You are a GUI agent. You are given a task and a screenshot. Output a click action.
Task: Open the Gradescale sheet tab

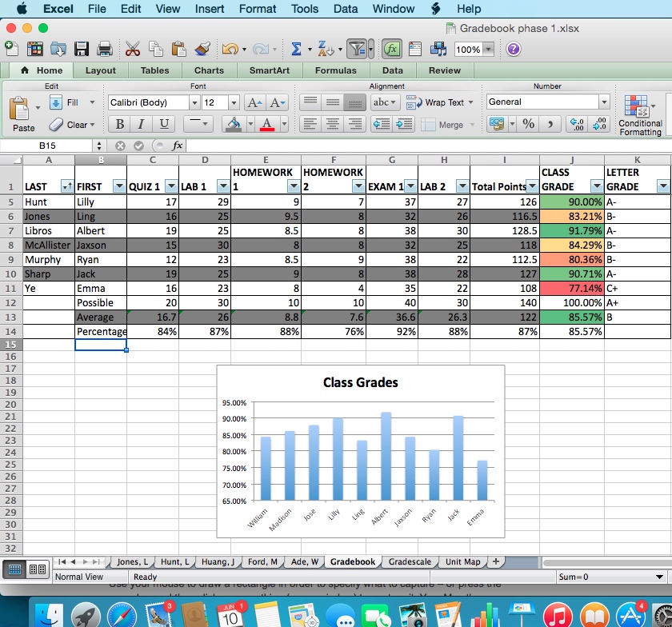[x=409, y=562]
